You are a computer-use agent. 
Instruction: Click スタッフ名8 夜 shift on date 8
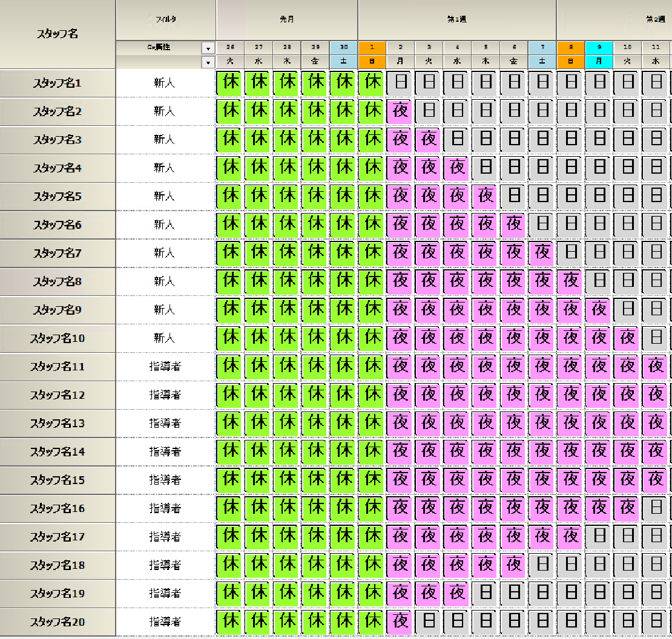pyautogui.click(x=570, y=281)
